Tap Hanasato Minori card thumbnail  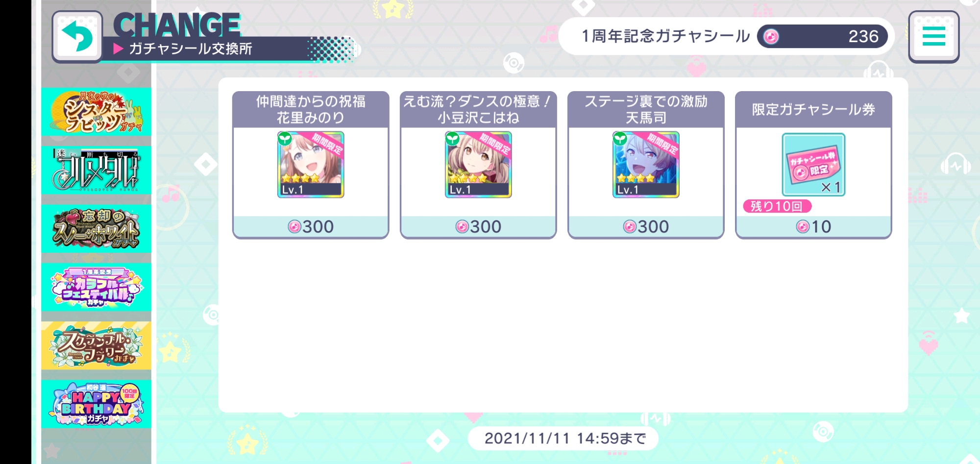point(311,165)
